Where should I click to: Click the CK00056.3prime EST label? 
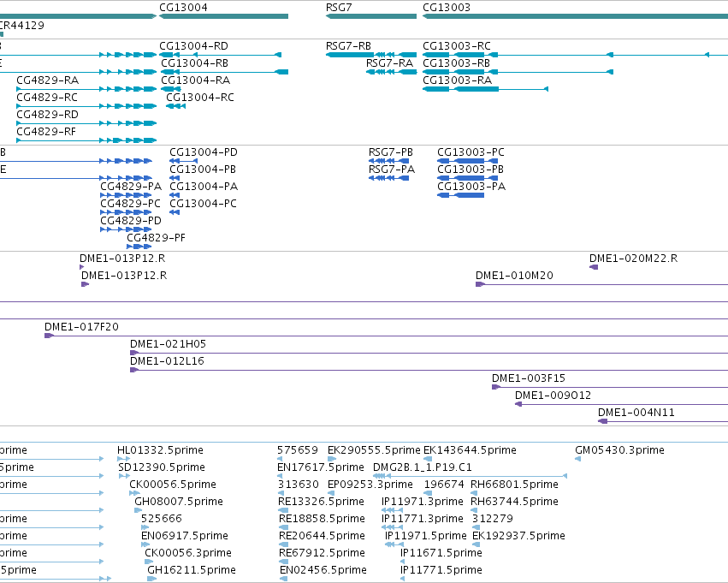click(188, 554)
